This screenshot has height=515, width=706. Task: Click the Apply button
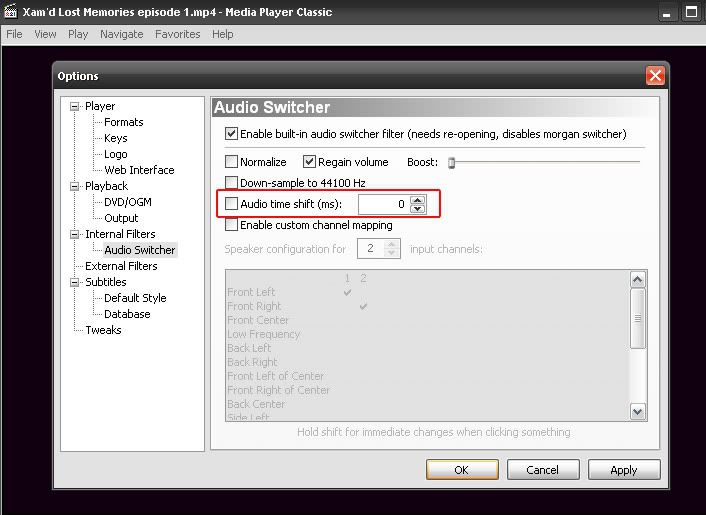click(x=623, y=469)
